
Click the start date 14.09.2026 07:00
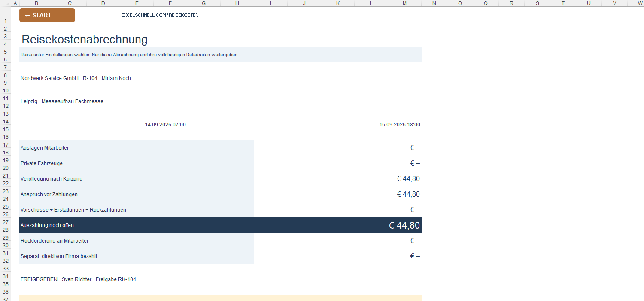click(165, 125)
